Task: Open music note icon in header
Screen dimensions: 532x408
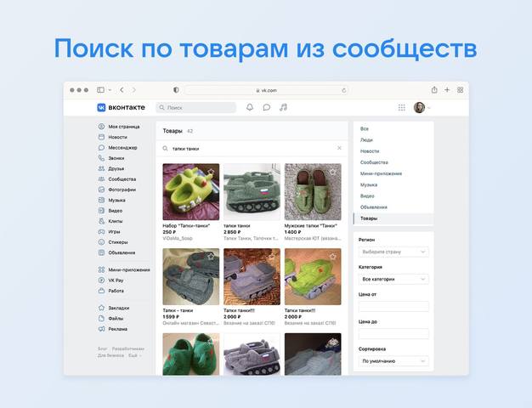Action: point(283,107)
